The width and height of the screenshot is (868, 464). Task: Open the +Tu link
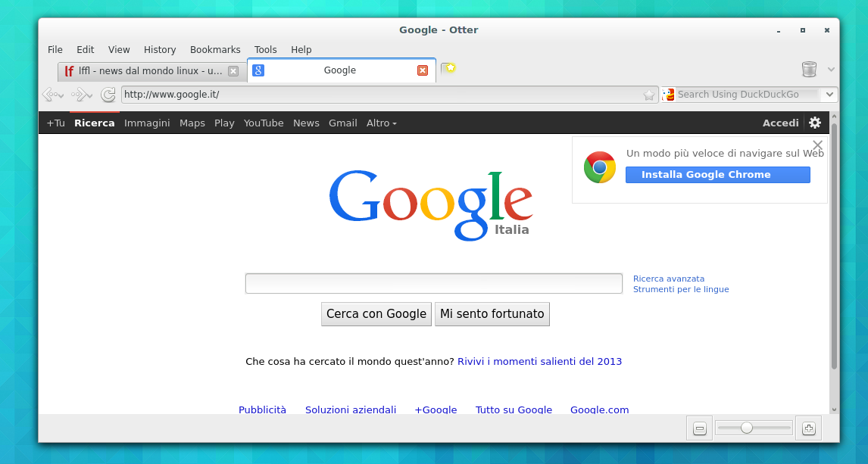coord(55,123)
